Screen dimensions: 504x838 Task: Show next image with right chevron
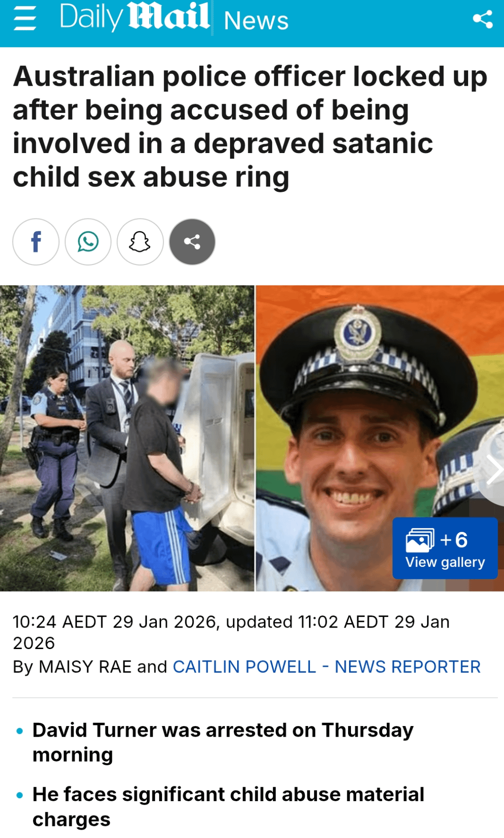(x=492, y=470)
